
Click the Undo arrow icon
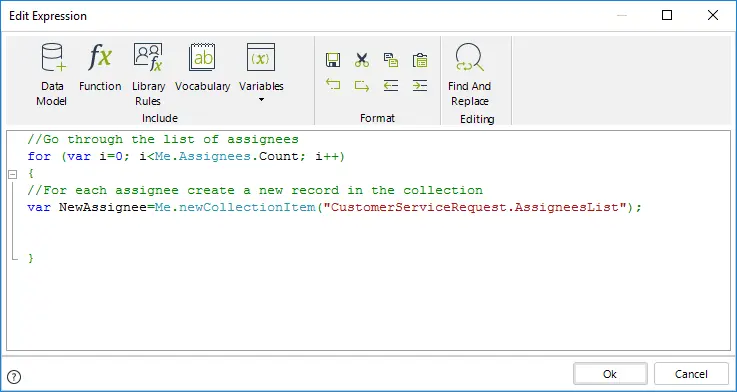(x=333, y=85)
